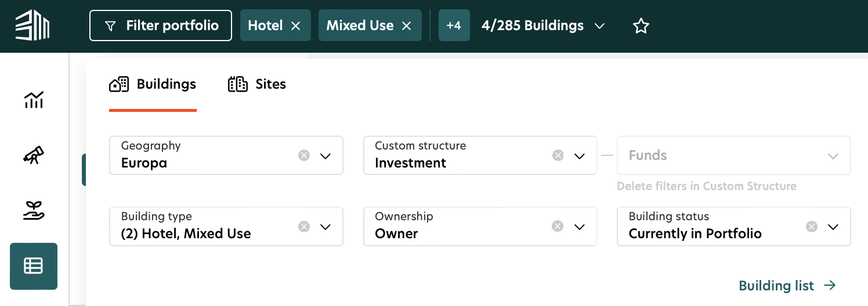Select the Buildings tab
The height and width of the screenshot is (306, 868).
[x=153, y=85]
